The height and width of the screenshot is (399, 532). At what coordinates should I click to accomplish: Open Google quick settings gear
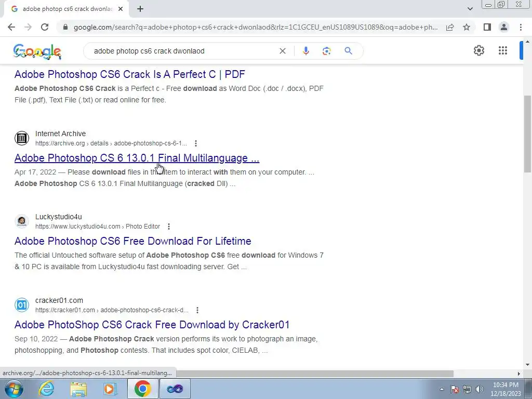(478, 50)
